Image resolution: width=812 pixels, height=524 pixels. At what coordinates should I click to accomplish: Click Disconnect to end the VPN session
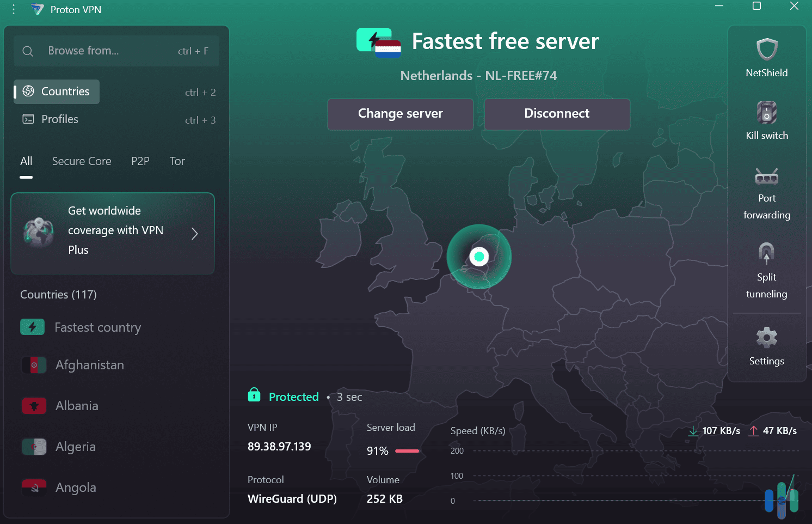557,114
